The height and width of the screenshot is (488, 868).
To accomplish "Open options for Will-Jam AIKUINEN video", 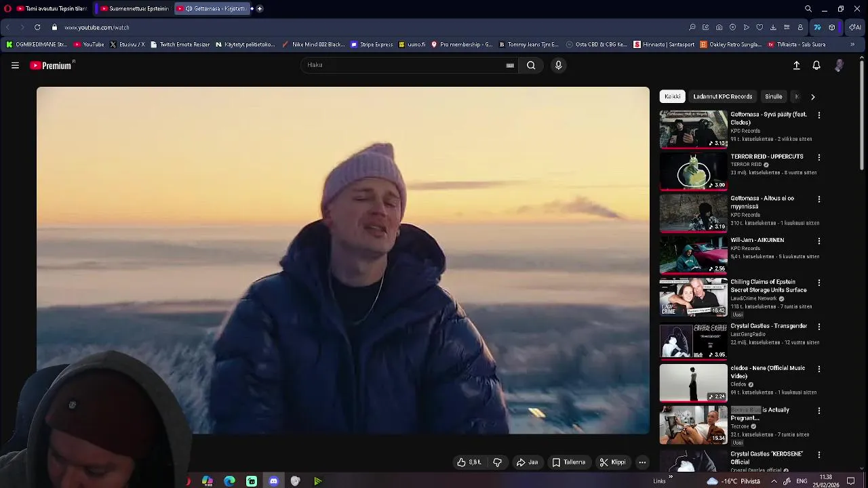I will 818,241.
